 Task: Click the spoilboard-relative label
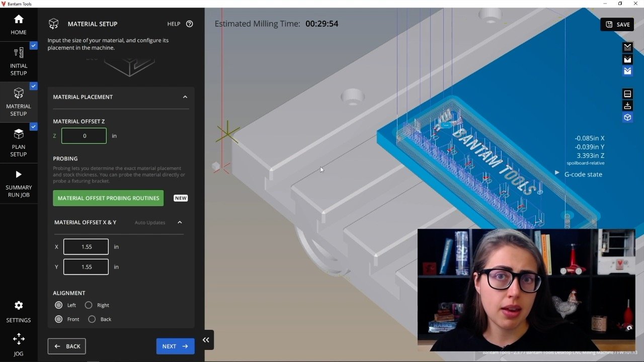[x=586, y=163]
